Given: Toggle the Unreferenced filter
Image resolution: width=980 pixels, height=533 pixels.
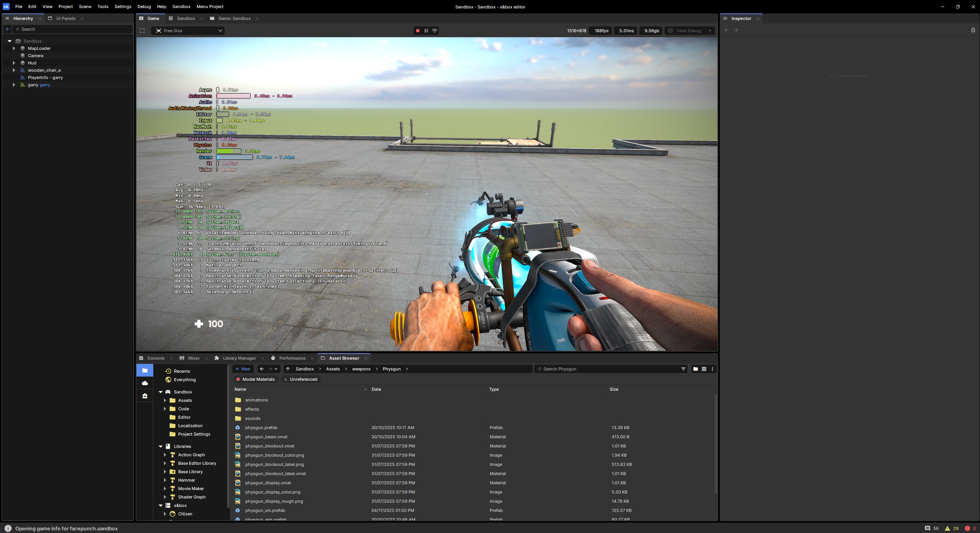Looking at the screenshot, I should (x=300, y=379).
